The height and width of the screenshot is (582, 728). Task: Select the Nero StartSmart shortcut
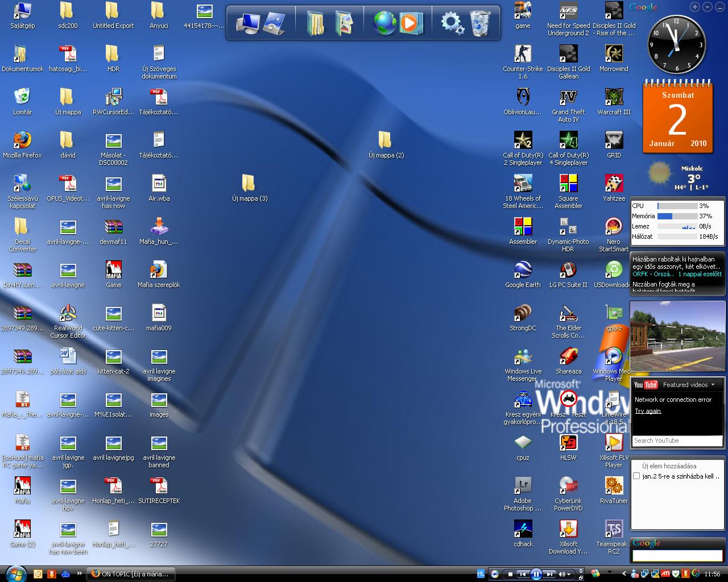(x=614, y=235)
